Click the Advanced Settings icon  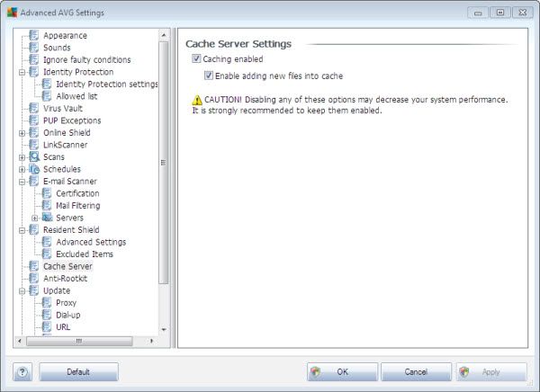[47, 242]
